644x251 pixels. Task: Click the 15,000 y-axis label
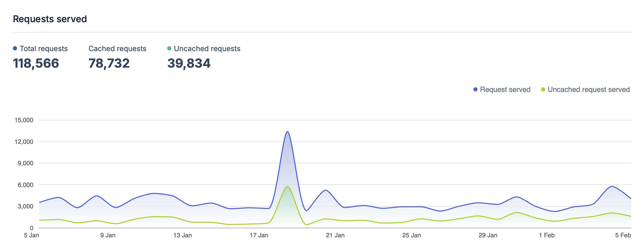tap(24, 120)
